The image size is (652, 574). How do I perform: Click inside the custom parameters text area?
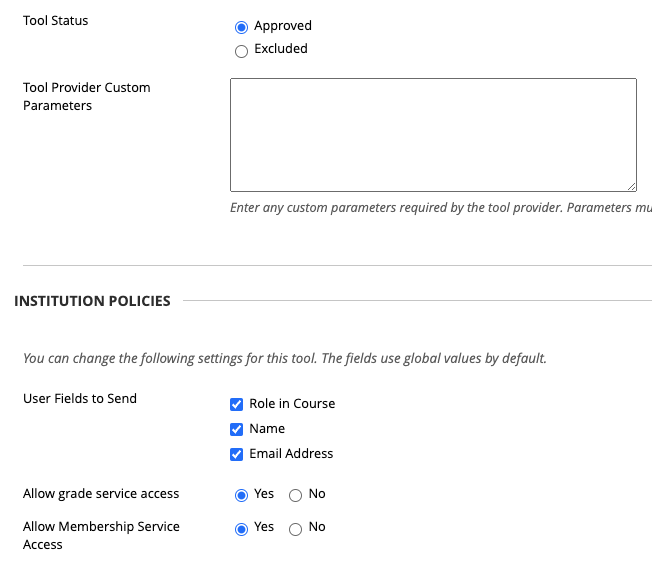coord(433,134)
